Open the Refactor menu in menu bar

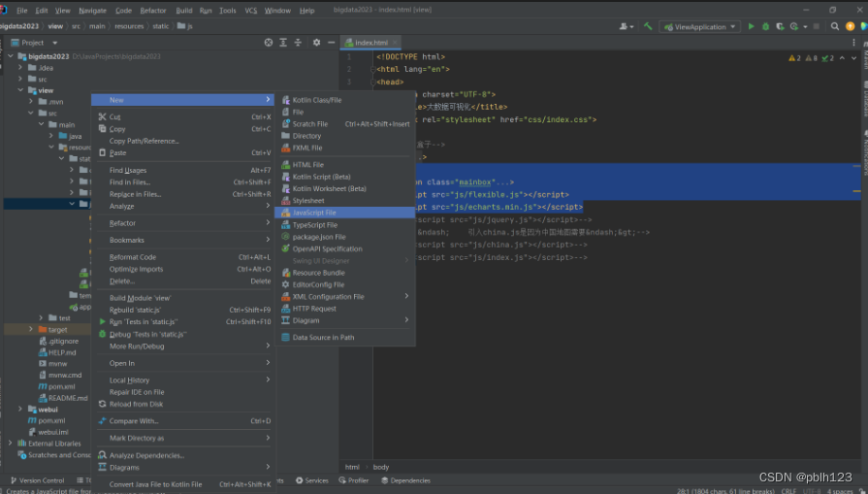click(x=153, y=11)
